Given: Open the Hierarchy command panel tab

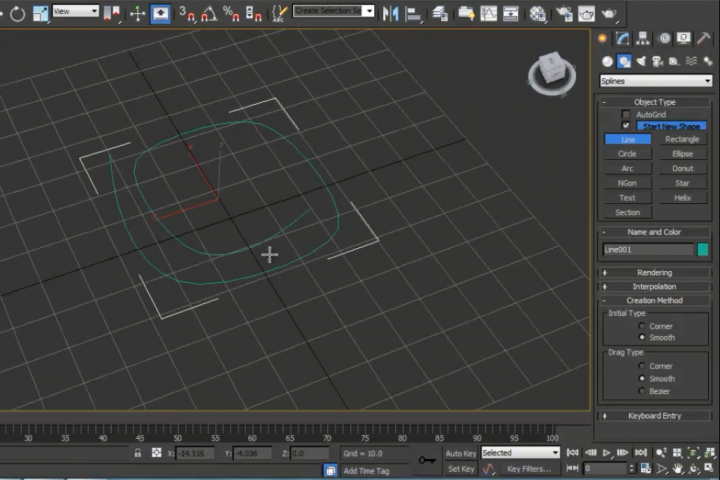Looking at the screenshot, I should point(645,38).
